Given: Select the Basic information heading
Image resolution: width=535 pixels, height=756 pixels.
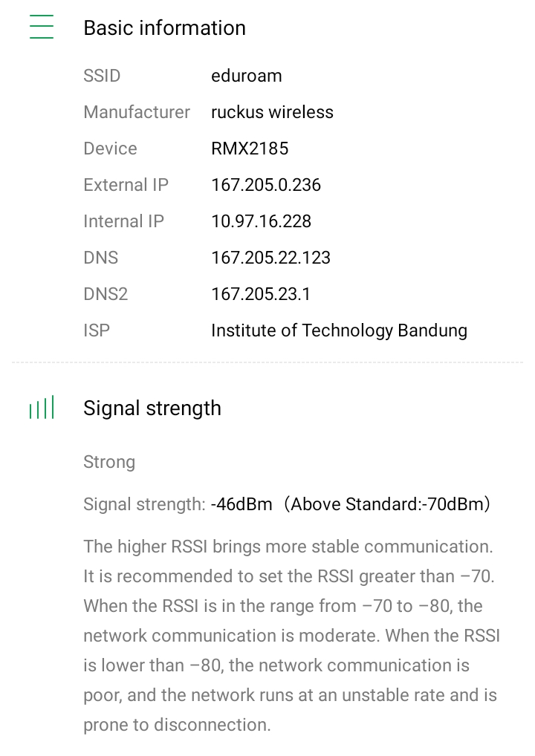Looking at the screenshot, I should (164, 27).
